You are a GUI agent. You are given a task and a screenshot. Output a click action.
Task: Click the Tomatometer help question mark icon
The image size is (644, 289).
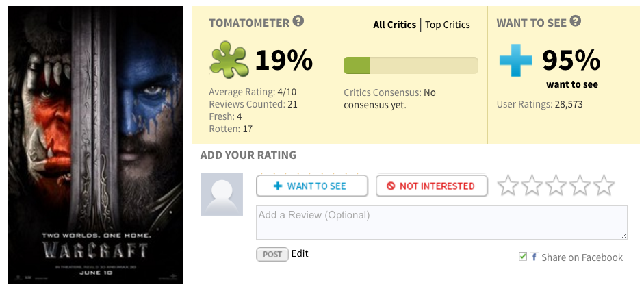pos(298,22)
